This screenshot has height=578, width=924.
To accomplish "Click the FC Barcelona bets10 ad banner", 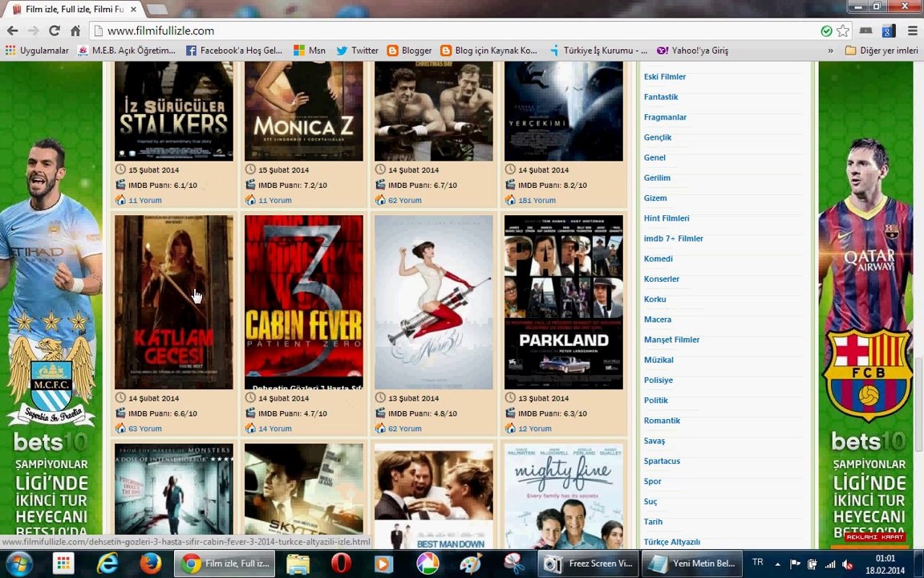I will coord(865,306).
